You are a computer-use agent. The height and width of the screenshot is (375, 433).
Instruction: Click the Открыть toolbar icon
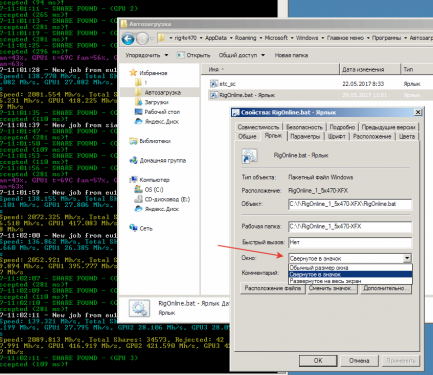coord(180,55)
